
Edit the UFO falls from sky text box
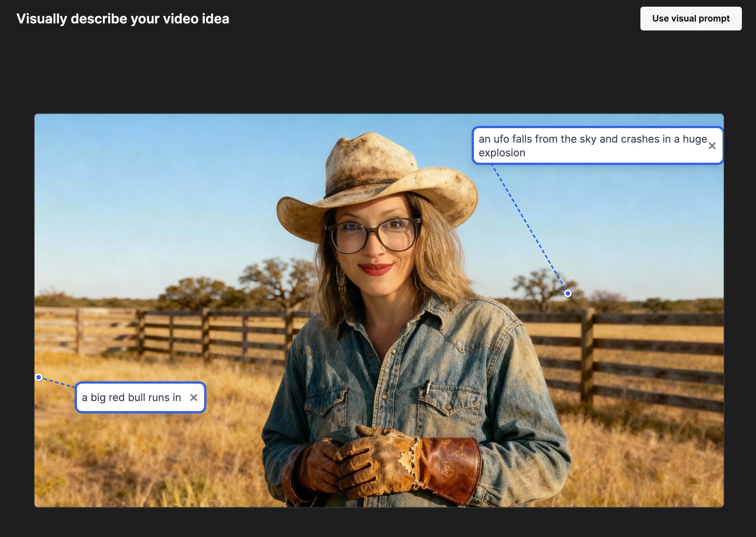pos(591,146)
